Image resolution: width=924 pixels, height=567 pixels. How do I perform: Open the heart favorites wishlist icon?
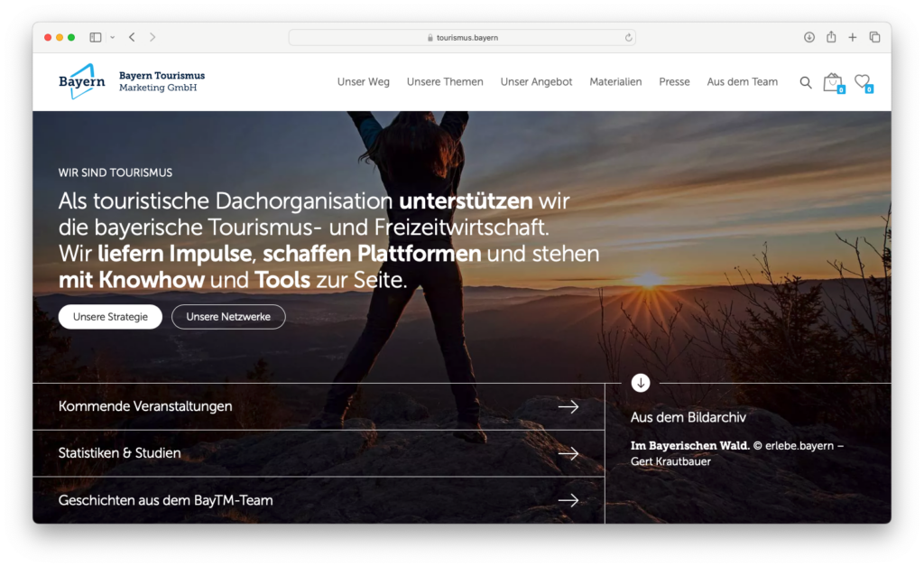[862, 81]
